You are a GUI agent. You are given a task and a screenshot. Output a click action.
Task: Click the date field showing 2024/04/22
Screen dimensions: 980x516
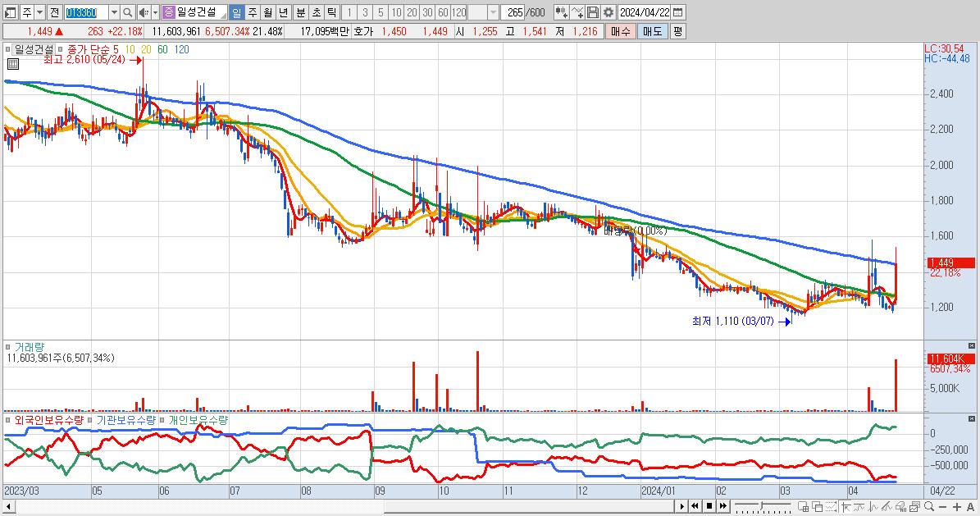tap(645, 11)
